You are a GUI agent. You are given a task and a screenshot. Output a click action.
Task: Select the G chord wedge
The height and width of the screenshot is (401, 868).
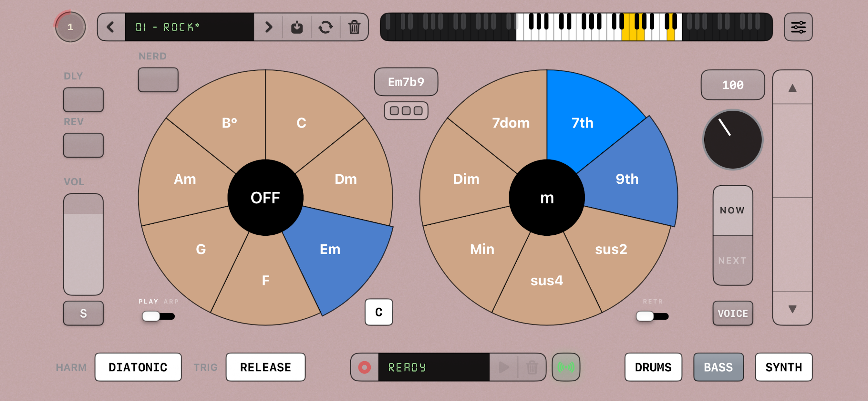(201, 249)
